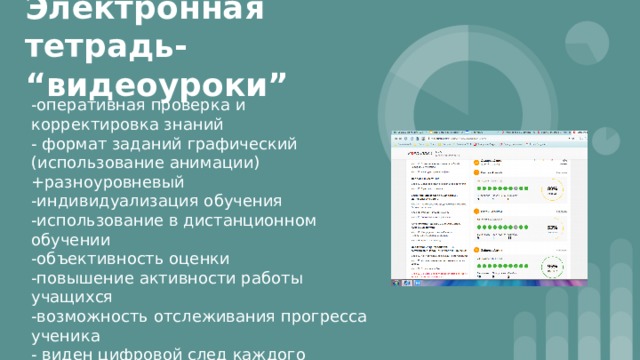This screenshot has width=640, height=360.
Task: Click the embedded browser screenshot thumbnail
Action: pyautogui.click(x=489, y=208)
